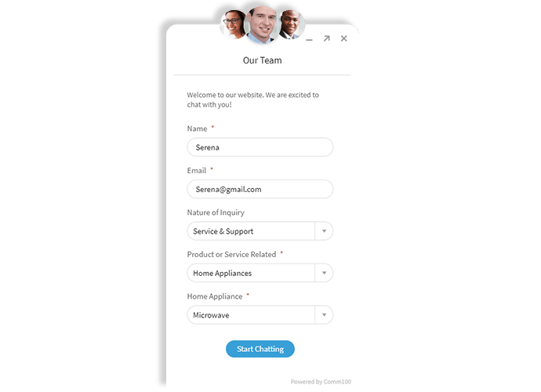This screenshot has height=392, width=541.
Task: Expand Product or Service Related dropdown arrow
Action: pyautogui.click(x=324, y=273)
